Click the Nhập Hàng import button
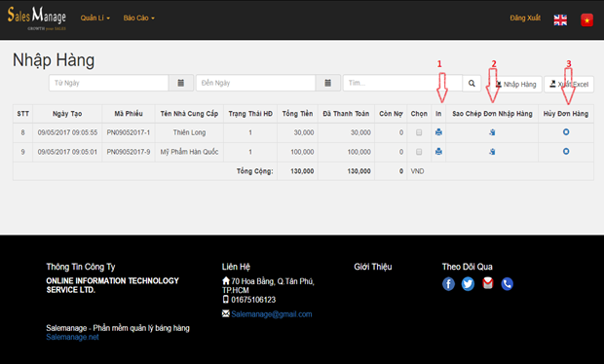This screenshot has width=604, height=364. (x=515, y=85)
